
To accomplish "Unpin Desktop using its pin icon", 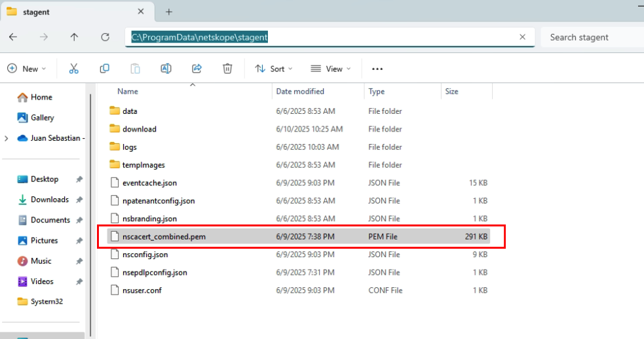I will (79, 179).
